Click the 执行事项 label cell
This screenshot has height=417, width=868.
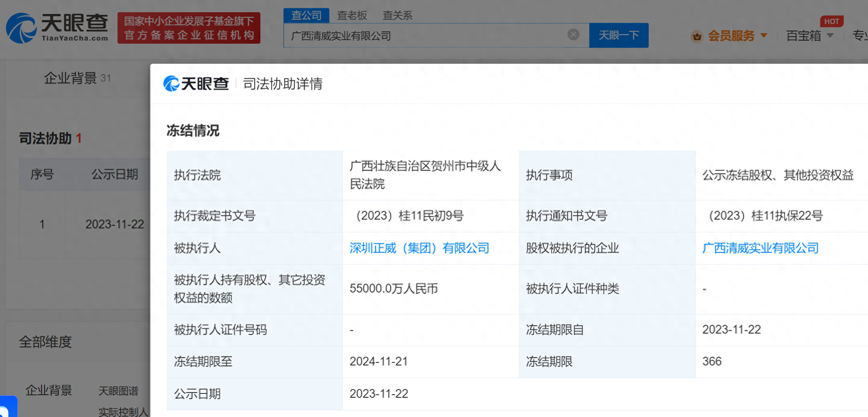coord(607,175)
